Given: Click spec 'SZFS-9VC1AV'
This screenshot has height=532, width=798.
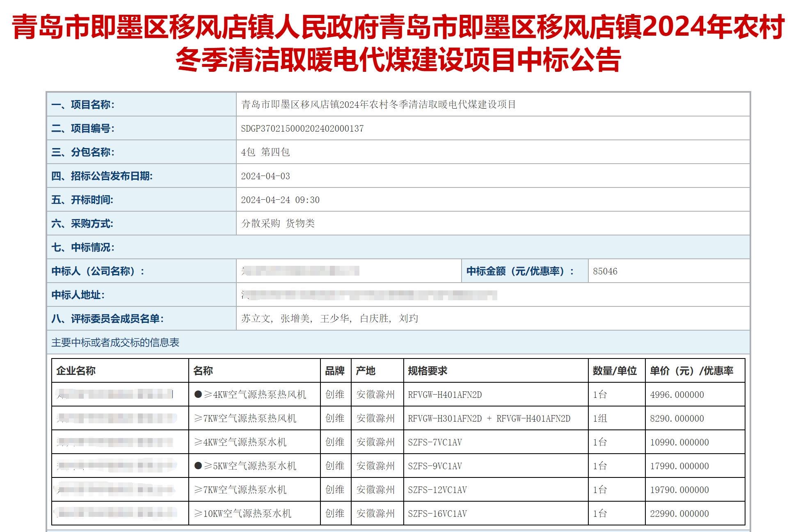Looking at the screenshot, I should click(435, 466).
